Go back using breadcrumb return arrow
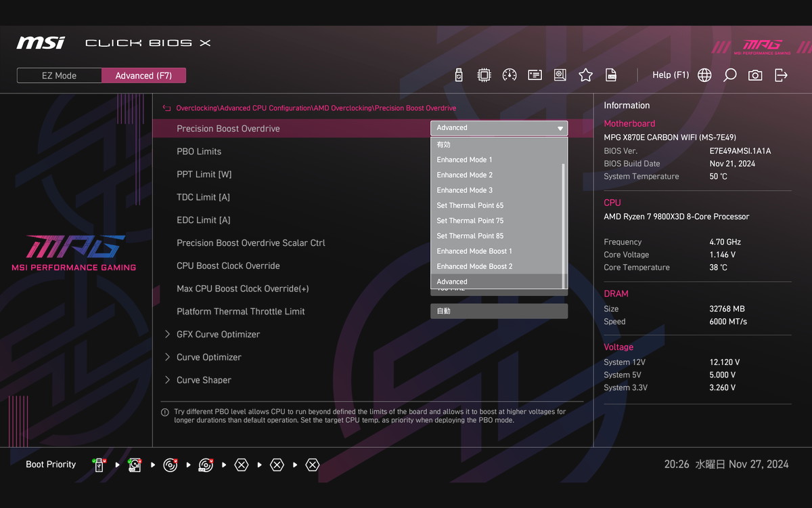 point(166,108)
